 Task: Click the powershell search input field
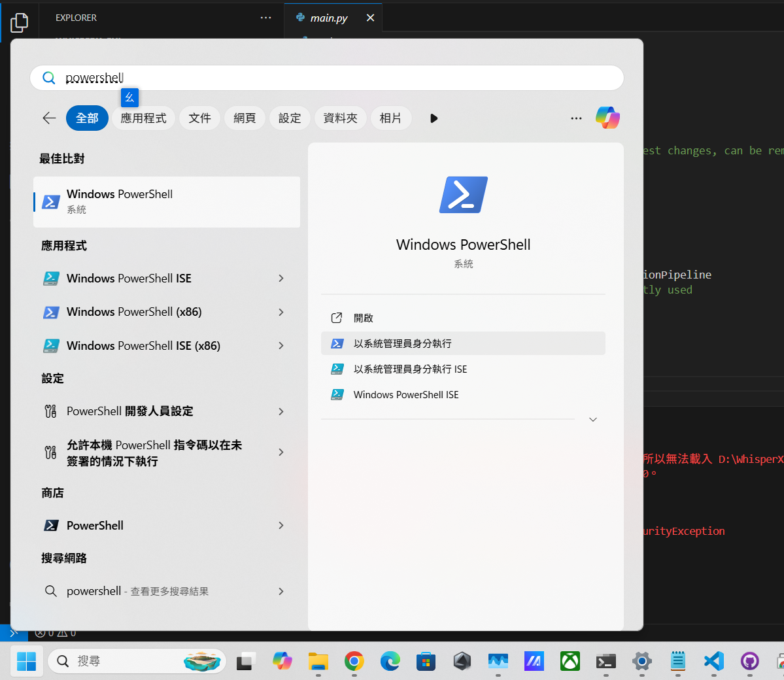coord(327,78)
